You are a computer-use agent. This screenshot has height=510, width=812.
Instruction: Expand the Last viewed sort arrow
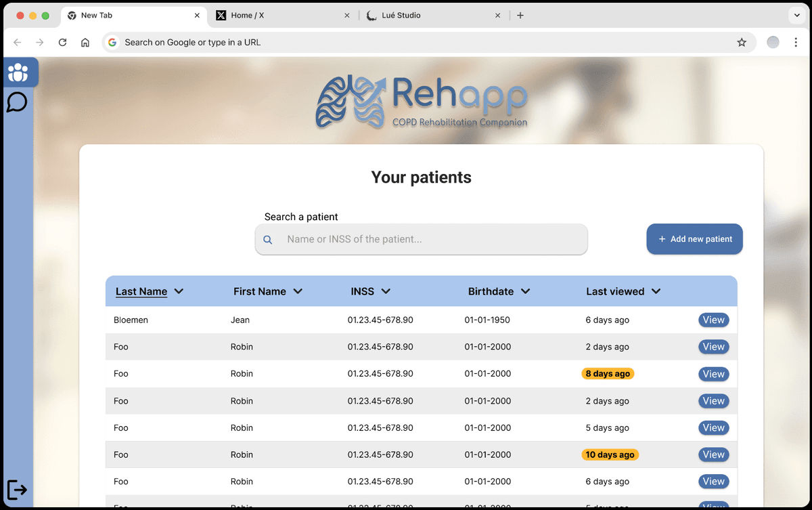656,291
